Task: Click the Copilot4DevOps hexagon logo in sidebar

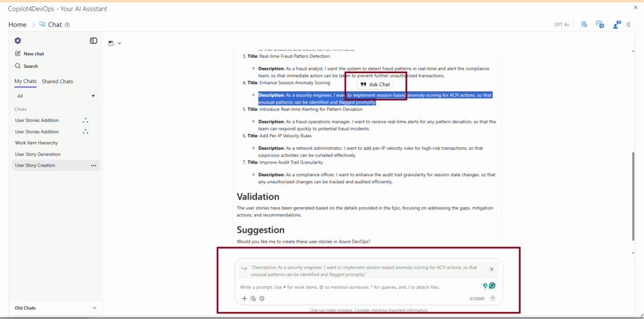Action: click(x=18, y=41)
